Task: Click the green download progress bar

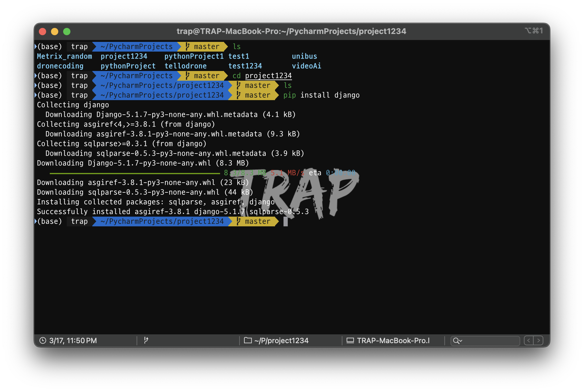Action: [135, 173]
